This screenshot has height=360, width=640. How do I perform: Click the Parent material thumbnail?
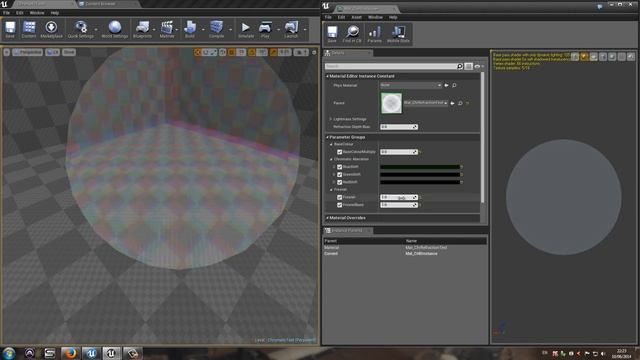pos(391,103)
